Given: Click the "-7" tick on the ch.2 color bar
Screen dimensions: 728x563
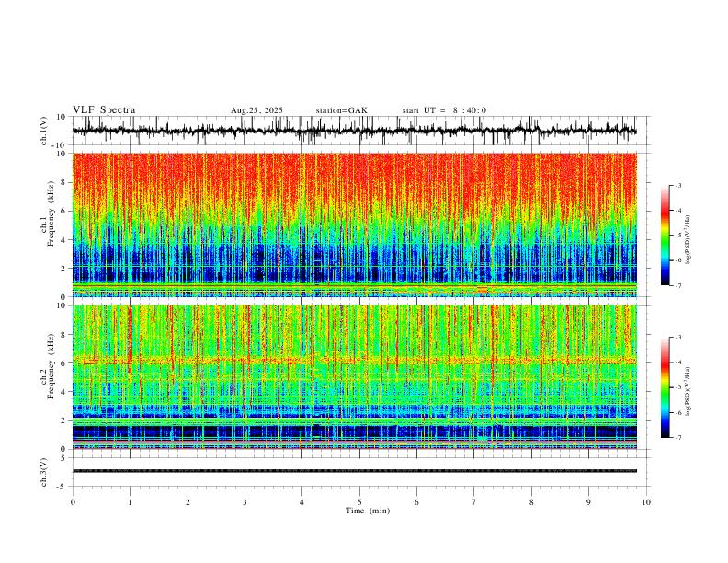Looking at the screenshot, I should click(x=677, y=438).
